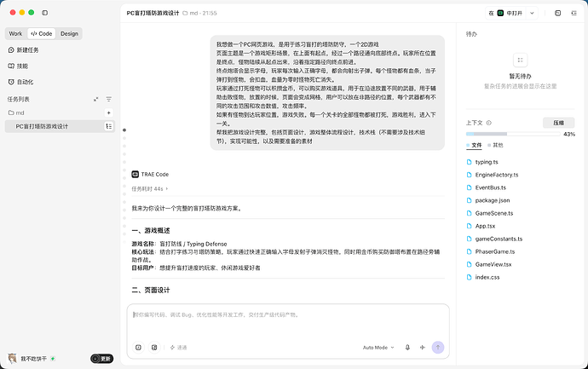Switch to the Code tab

click(x=42, y=34)
